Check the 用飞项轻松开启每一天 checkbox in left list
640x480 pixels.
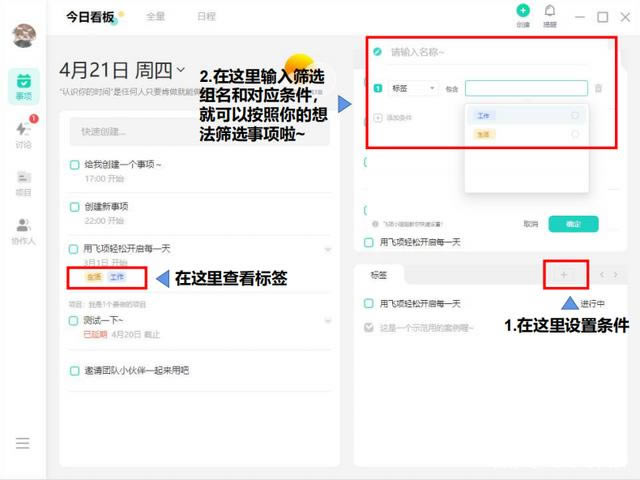pyautogui.click(x=73, y=249)
